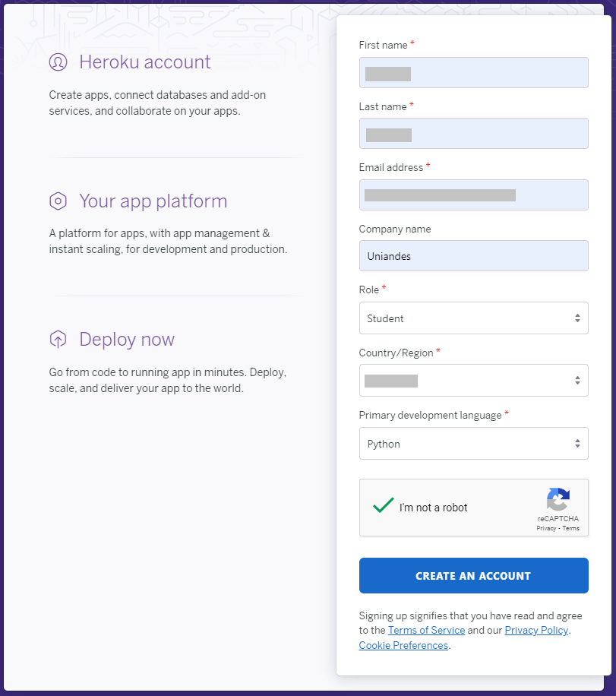Viewport: 616px width, 696px height.
Task: Click the Deploy now upload icon
Action: coord(58,339)
